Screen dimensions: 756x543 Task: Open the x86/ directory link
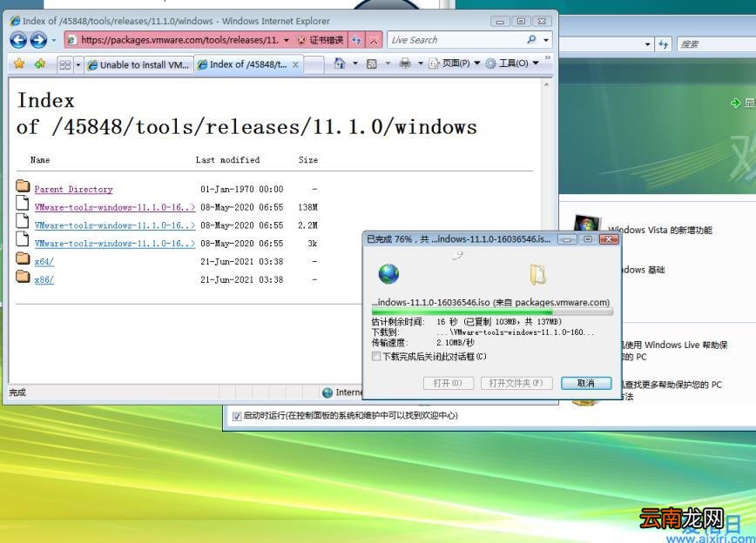44,279
